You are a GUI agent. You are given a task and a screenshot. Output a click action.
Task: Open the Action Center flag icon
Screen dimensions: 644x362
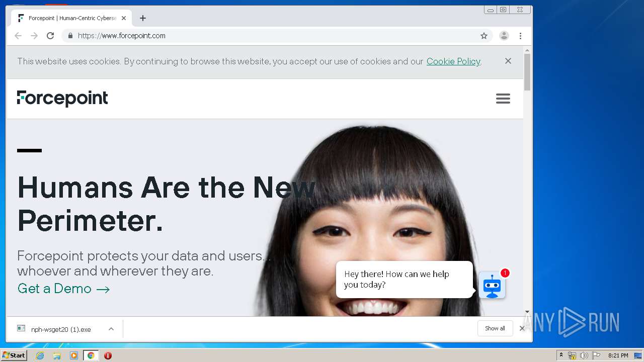click(x=596, y=355)
